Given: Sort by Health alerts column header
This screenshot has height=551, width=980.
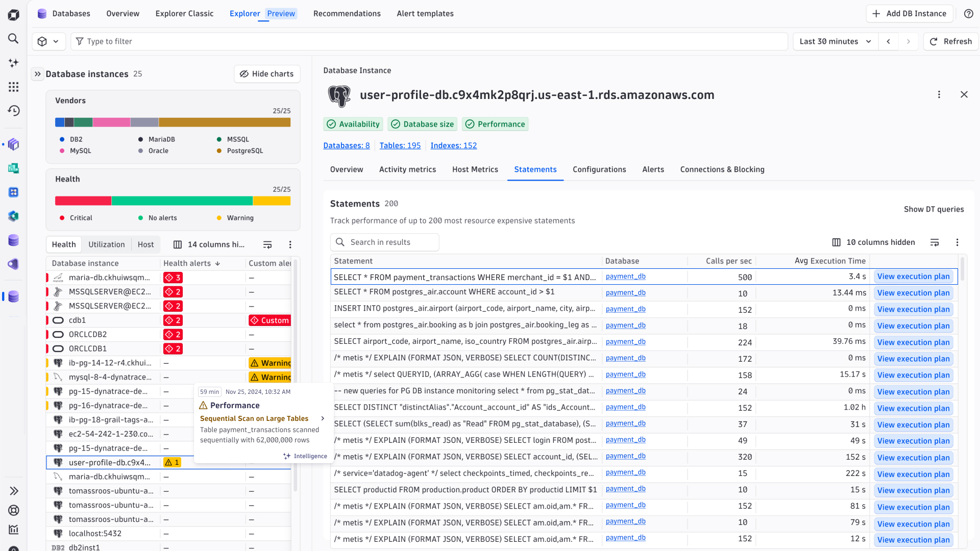Looking at the screenshot, I should pos(191,263).
